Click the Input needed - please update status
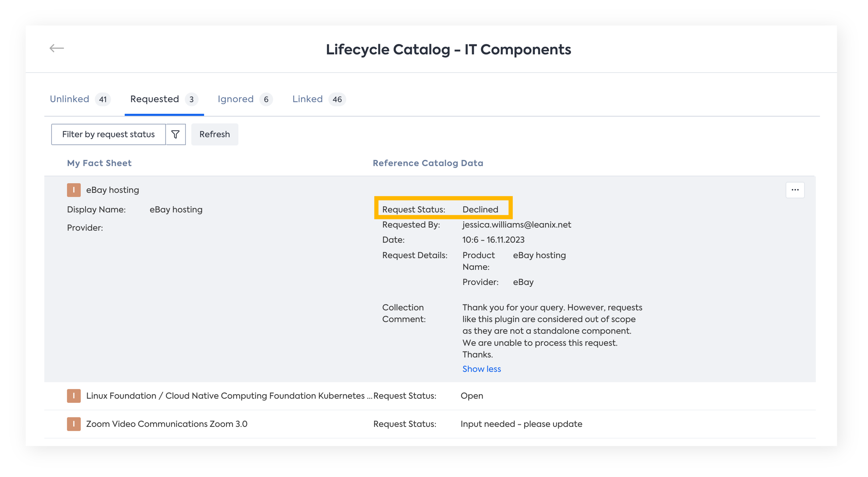Viewport: 868px width, 477px height. click(x=521, y=424)
